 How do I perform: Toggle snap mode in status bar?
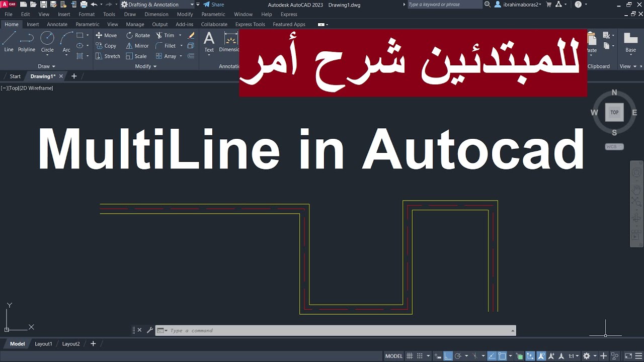tap(420, 356)
